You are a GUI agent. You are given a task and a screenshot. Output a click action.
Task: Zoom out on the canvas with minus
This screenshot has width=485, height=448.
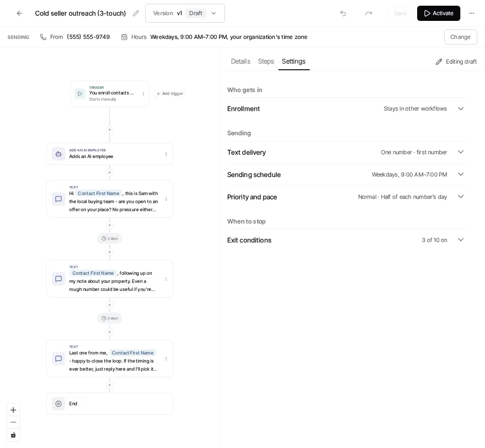tap(13, 422)
